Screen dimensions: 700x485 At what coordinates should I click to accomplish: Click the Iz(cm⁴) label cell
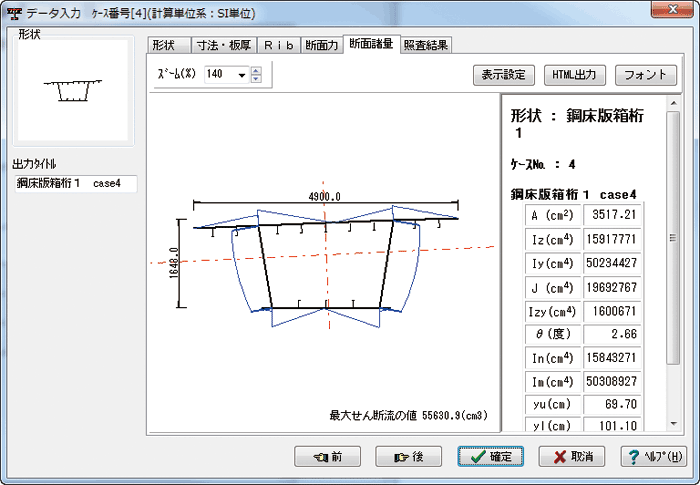(553, 239)
